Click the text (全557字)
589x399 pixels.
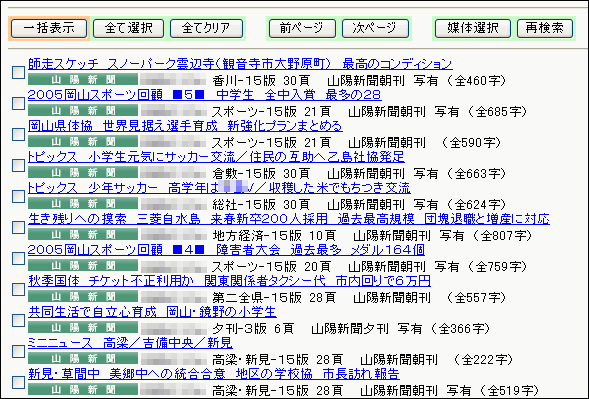click(477, 298)
